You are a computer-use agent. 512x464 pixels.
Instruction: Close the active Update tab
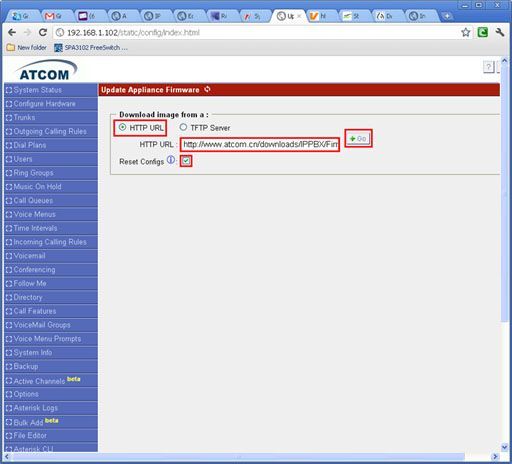(x=299, y=16)
